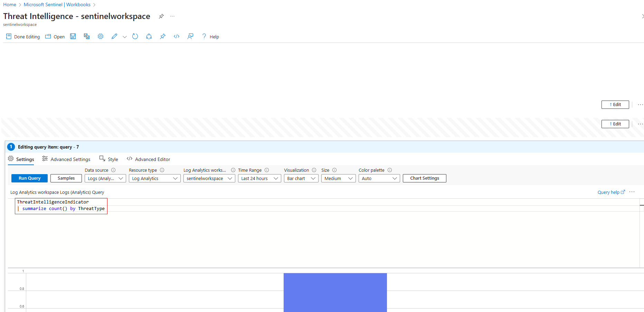Click the Save As icon in toolbar
Image resolution: width=644 pixels, height=312 pixels.
pos(87,37)
